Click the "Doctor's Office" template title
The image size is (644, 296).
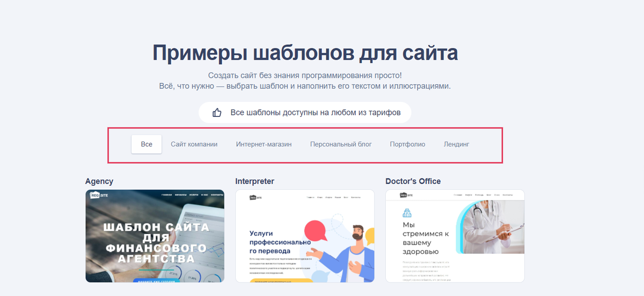click(x=413, y=181)
